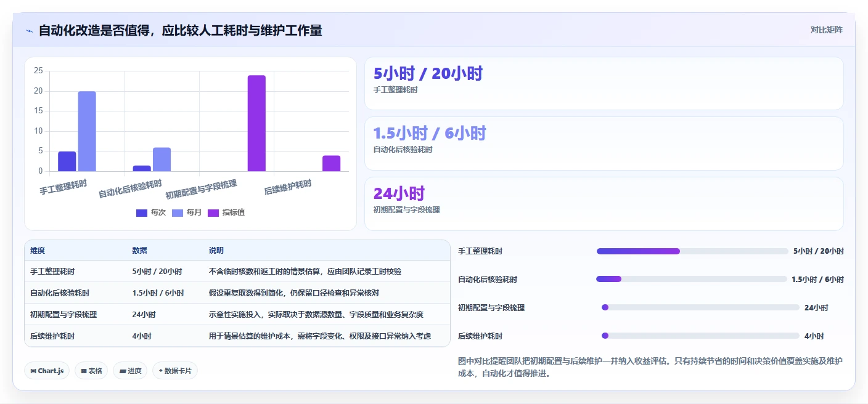The image size is (868, 404).
Task: Toggle the 每月 dataset in the chart legend
Action: pos(187,212)
